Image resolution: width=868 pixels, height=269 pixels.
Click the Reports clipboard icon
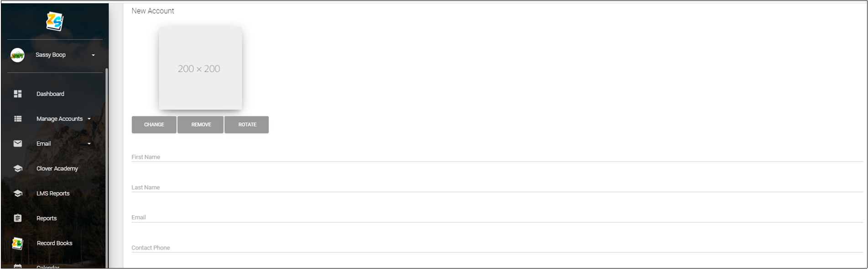(x=18, y=218)
